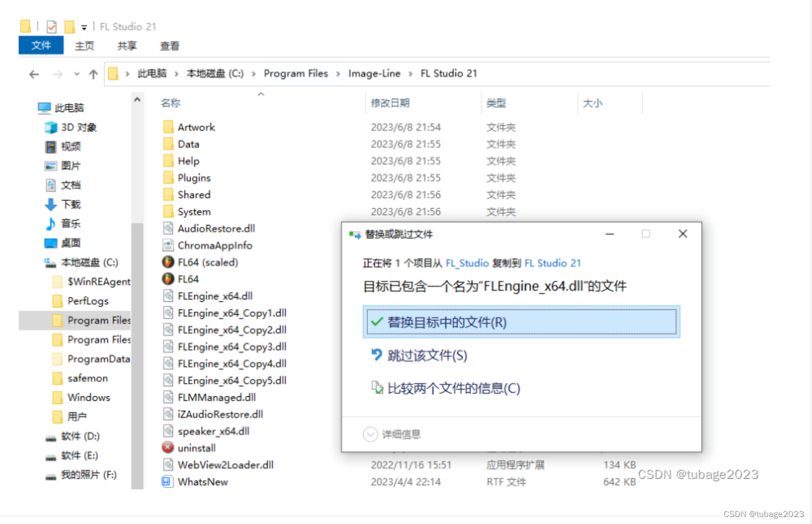The height and width of the screenshot is (524, 812).
Task: Click the back navigation arrow
Action: (34, 74)
